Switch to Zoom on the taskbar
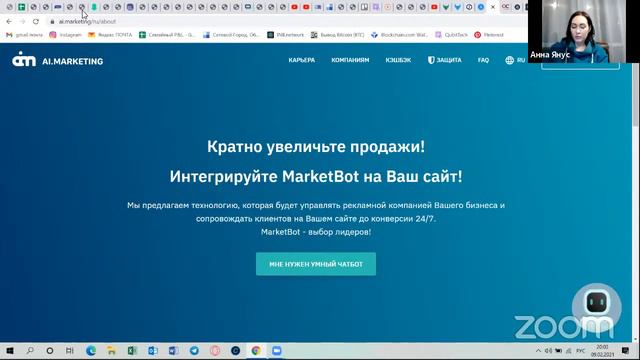The width and height of the screenshot is (640, 360). [x=277, y=351]
